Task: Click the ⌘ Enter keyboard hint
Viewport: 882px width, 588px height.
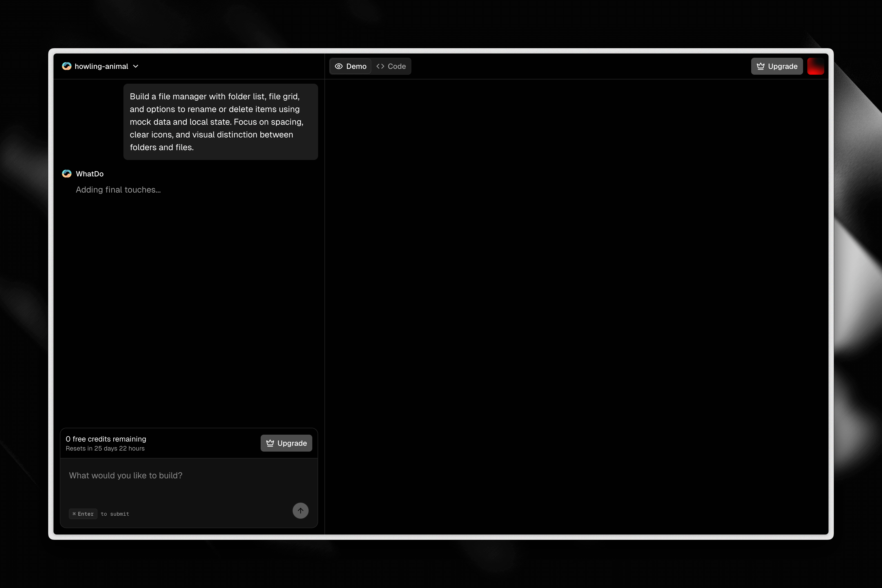Action: click(x=83, y=514)
